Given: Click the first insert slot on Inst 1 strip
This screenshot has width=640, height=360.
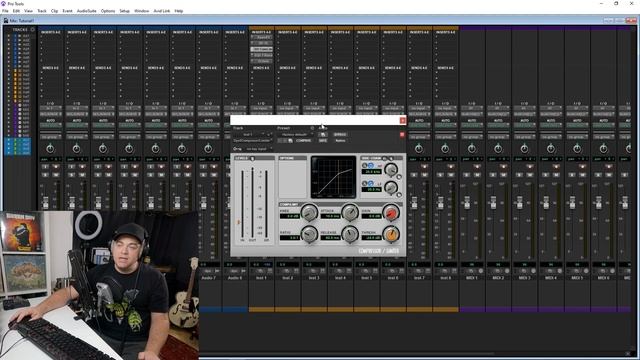Looking at the screenshot, I should coord(262,37).
